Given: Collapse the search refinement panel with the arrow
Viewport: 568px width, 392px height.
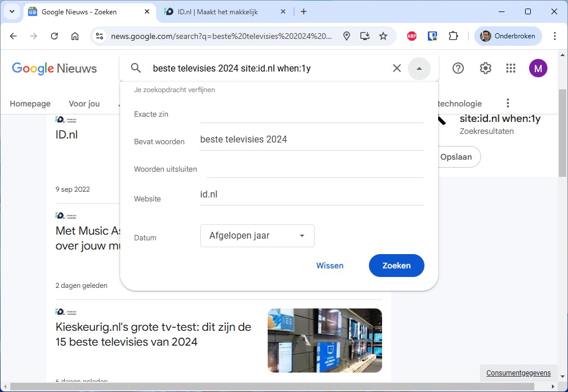Looking at the screenshot, I should (x=419, y=68).
